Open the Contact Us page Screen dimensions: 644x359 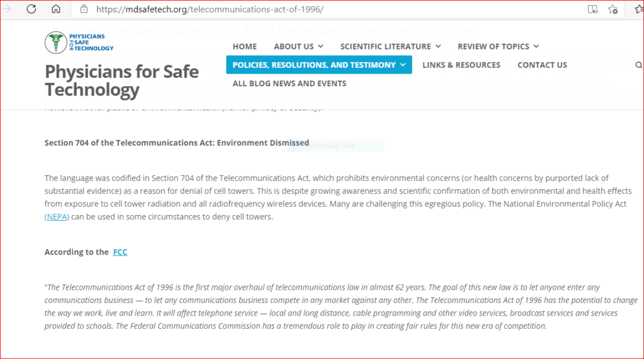tap(542, 65)
